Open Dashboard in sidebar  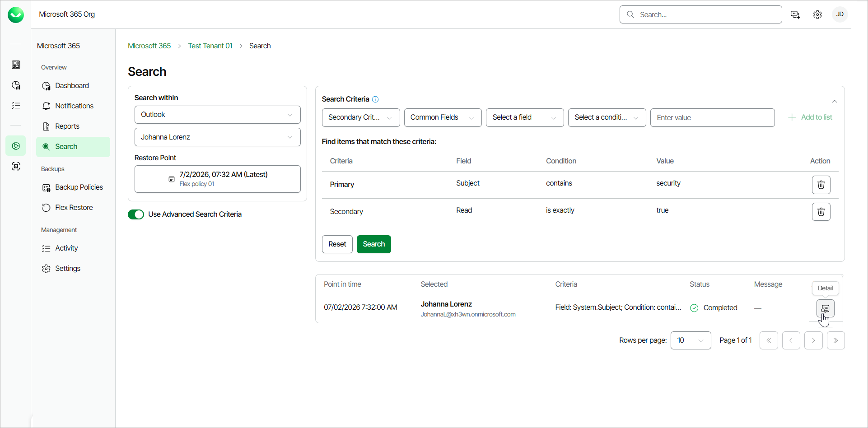pos(73,86)
